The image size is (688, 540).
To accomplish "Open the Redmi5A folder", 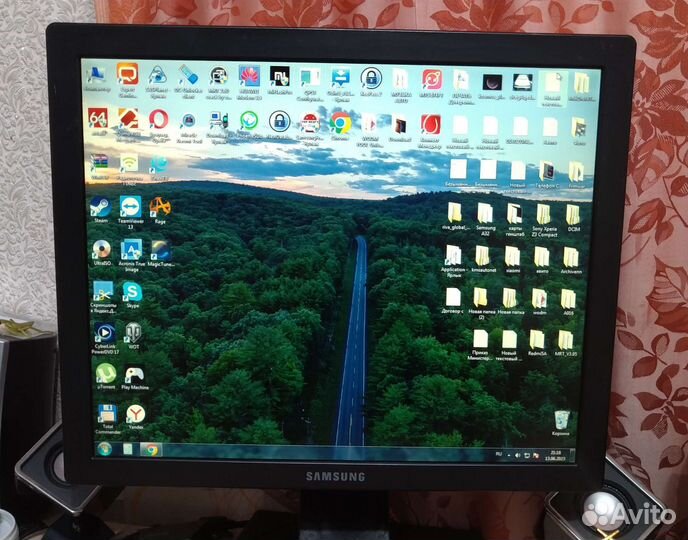I will (537, 343).
